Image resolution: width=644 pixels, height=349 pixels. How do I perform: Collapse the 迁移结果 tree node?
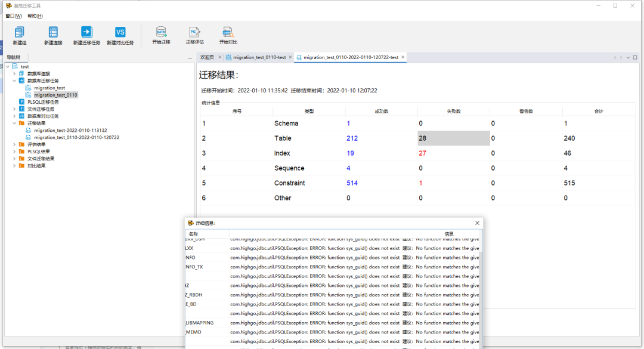14,123
